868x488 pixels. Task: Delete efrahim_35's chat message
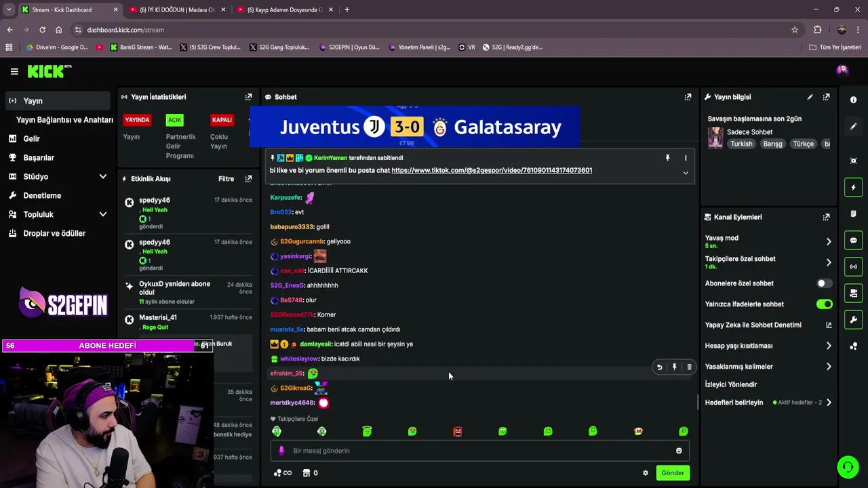tap(689, 367)
